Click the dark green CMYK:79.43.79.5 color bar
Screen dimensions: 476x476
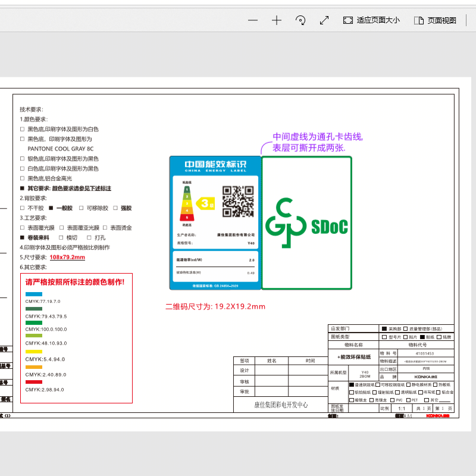[34, 309]
